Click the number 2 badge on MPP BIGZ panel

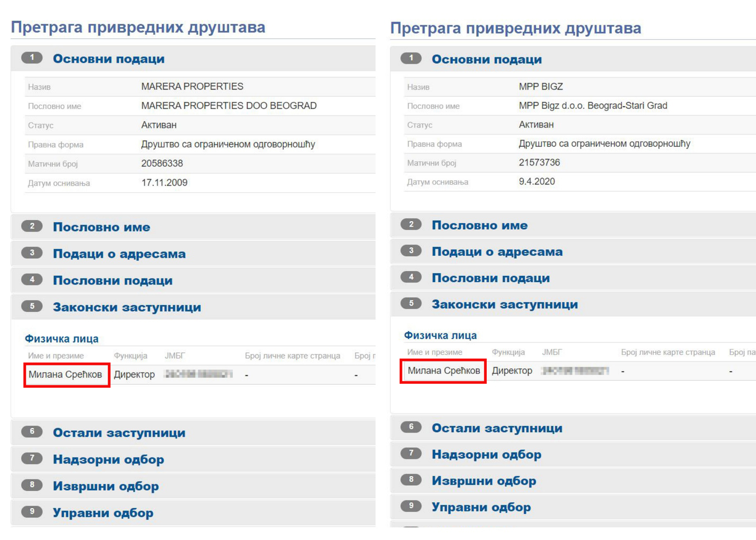[x=411, y=225]
